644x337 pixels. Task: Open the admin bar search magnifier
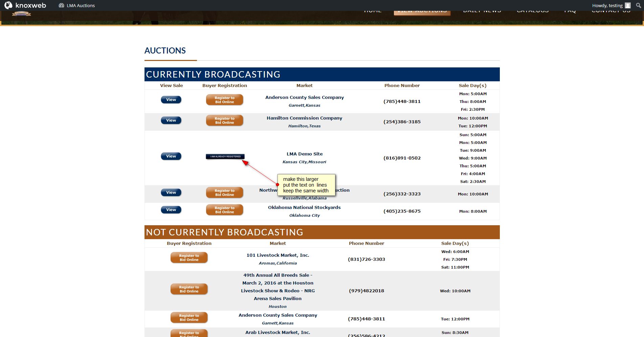[638, 5]
